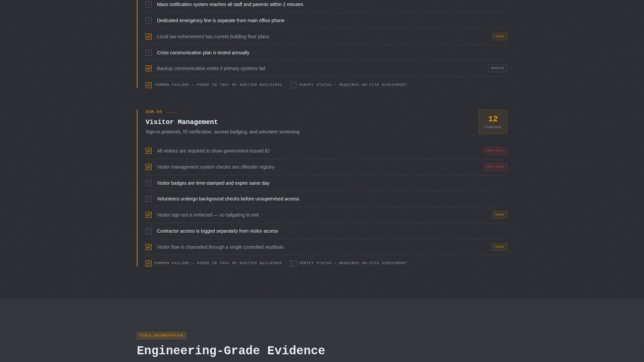
Task: Click MEDIUM badge on backup communication row
Action: pos(497,68)
